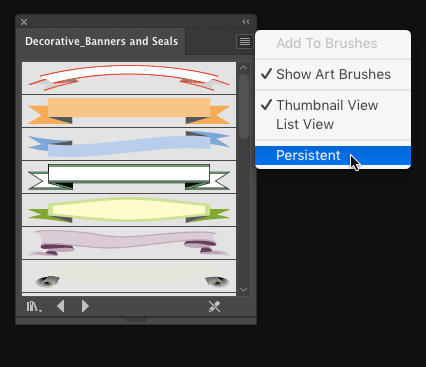This screenshot has width=426, height=367.
Task: Enable the Persistent option
Action: 333,155
